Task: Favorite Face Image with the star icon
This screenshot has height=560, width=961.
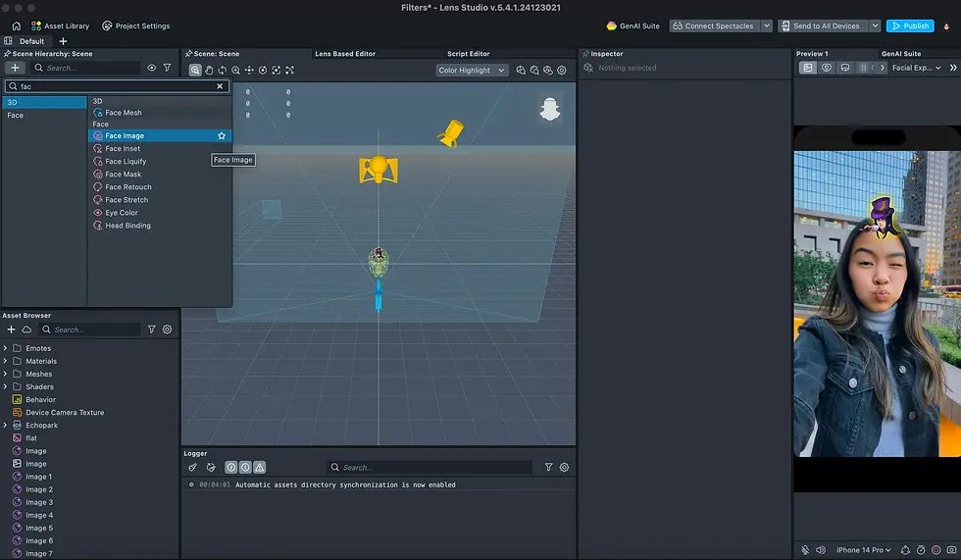Action: (222, 135)
